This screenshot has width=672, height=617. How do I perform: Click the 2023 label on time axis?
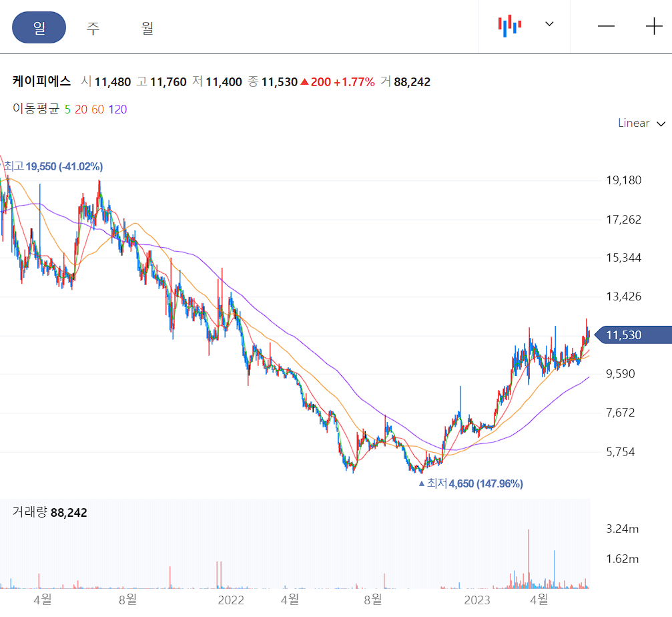[x=477, y=600]
